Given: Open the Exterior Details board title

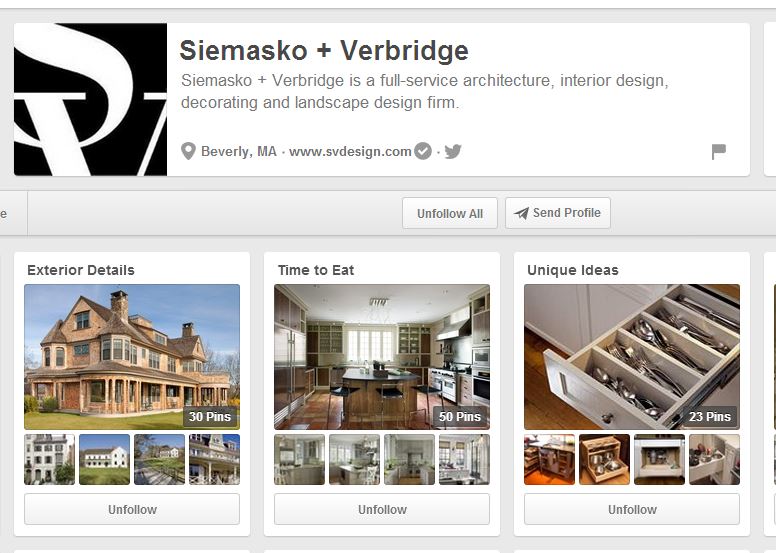Looking at the screenshot, I should pyautogui.click(x=81, y=270).
